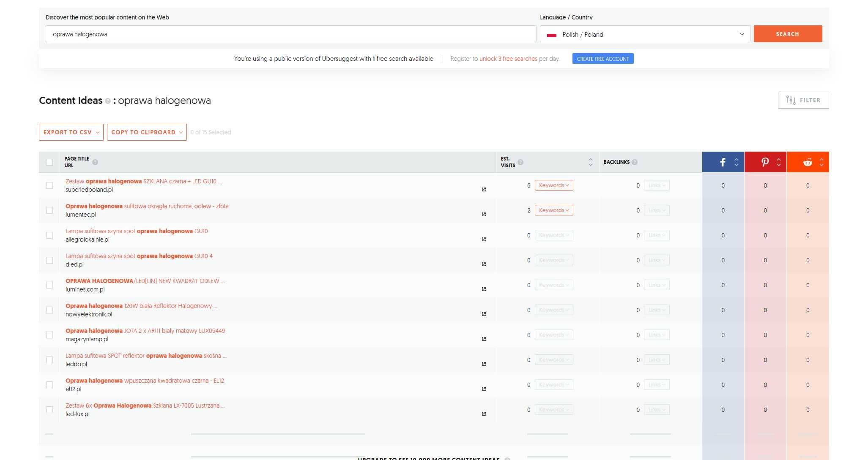
Task: Open external link for nowyelektronik.pl result
Action: tap(484, 314)
